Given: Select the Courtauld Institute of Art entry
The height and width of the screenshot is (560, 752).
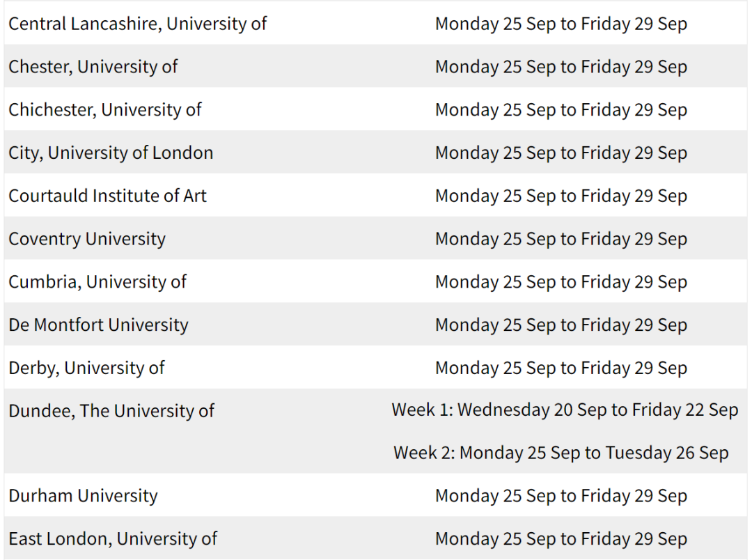Looking at the screenshot, I should (x=107, y=196).
